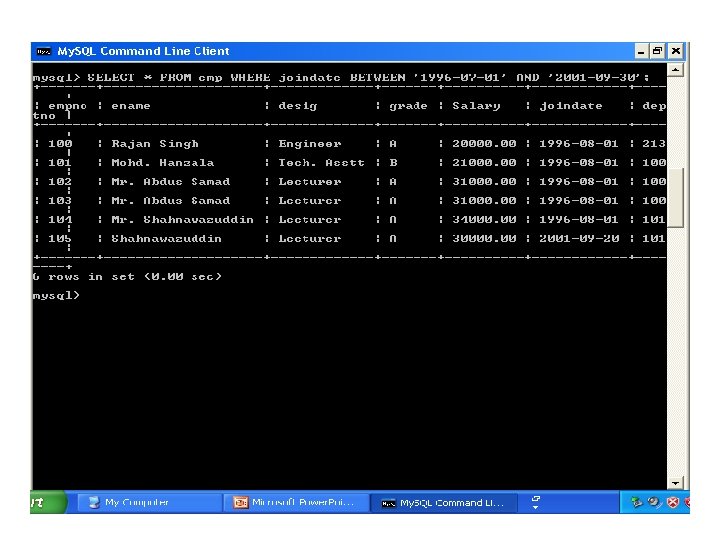
Task: Switch to My Computer taskbar button
Action: click(148, 503)
